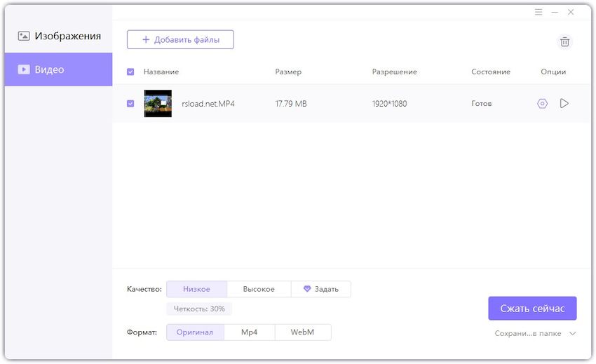596x364 pixels.
Task: Click the trash icon to clear files
Action: (x=564, y=42)
